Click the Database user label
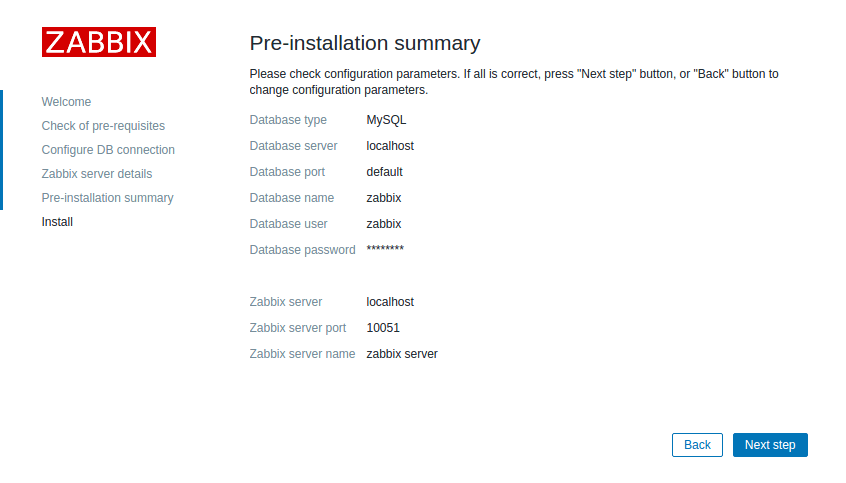Image resolution: width=846 pixels, height=483 pixels. [x=288, y=224]
